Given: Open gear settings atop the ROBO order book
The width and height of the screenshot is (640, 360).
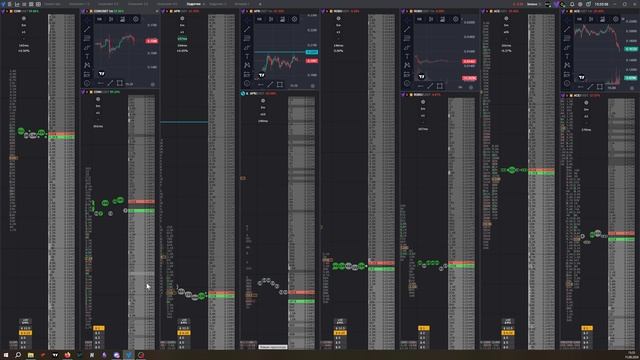Looking at the screenshot, I should (x=338, y=19).
